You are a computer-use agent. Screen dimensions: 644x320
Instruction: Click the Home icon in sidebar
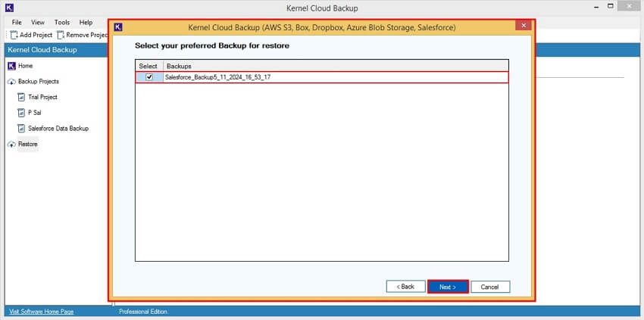[11, 66]
